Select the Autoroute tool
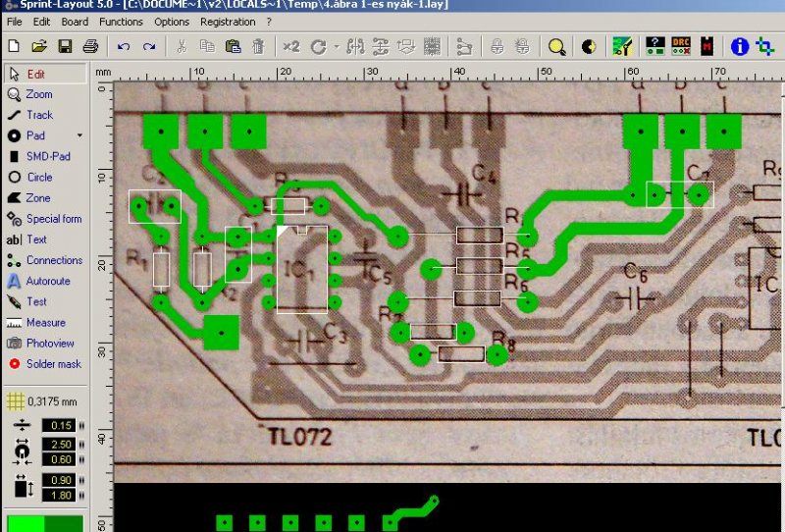Viewport: 785px width, 532px height. [x=45, y=281]
